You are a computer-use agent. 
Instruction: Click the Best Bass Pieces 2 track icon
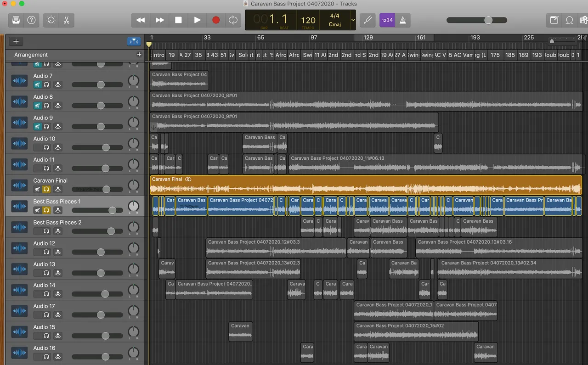20,227
